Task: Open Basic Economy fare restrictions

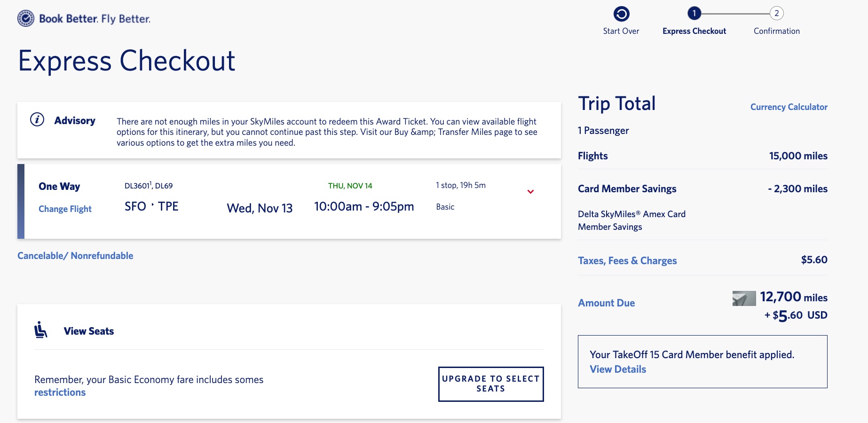Action: (x=60, y=392)
